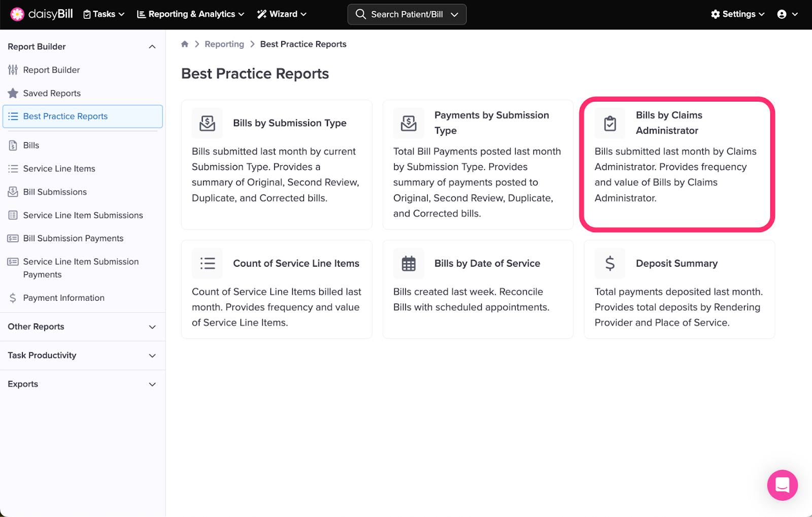Image resolution: width=812 pixels, height=517 pixels.
Task: Expand the Task Productivity section
Action: [x=152, y=356]
